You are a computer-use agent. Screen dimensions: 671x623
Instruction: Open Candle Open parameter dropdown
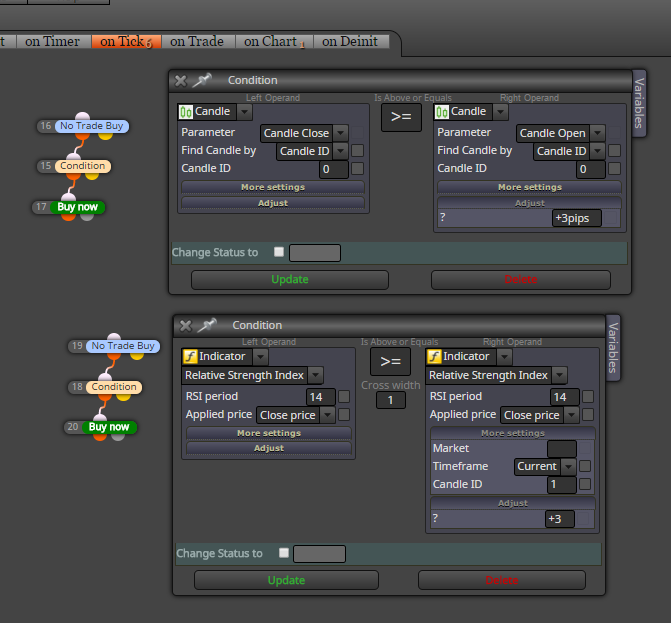[x=598, y=133]
